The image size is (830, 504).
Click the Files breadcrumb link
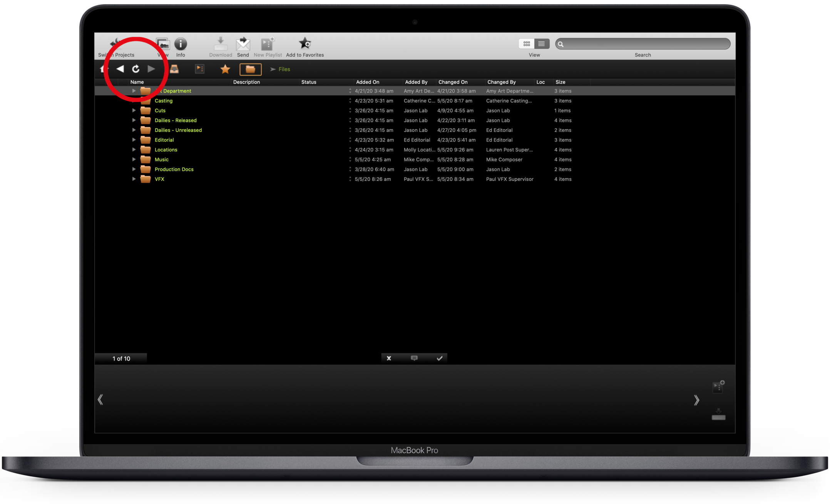(x=284, y=69)
